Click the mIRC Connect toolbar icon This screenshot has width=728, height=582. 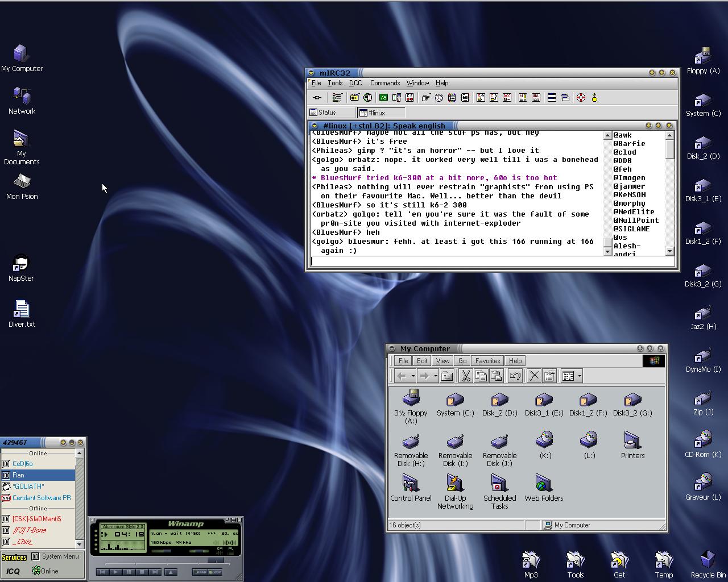click(x=317, y=98)
